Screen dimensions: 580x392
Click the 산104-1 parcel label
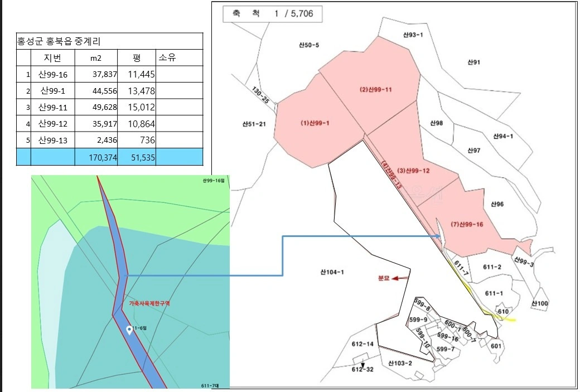point(332,272)
